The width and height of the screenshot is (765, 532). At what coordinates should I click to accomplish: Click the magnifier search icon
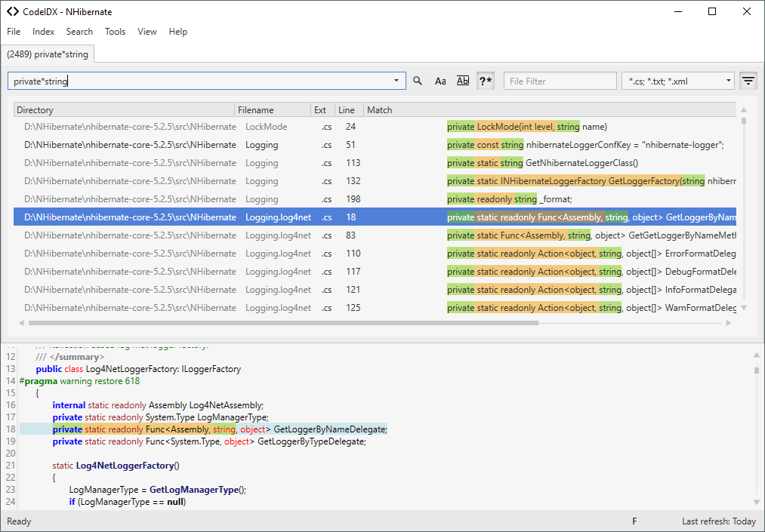tap(418, 81)
